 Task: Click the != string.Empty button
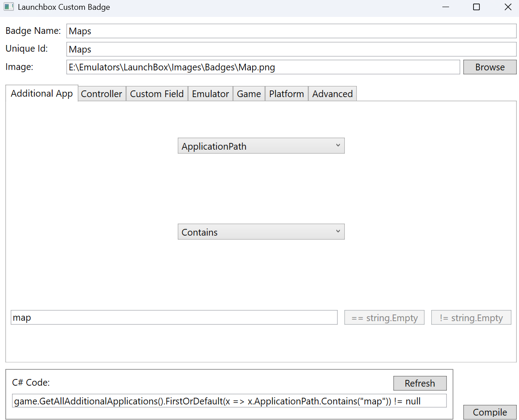coord(471,318)
